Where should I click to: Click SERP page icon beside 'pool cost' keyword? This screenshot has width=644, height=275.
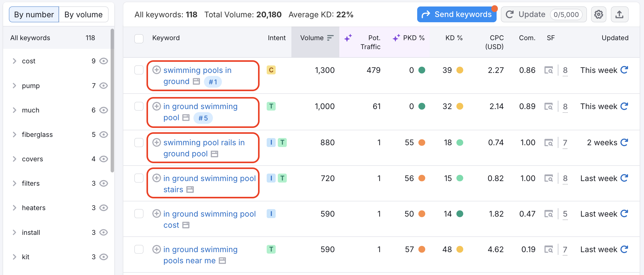click(x=186, y=225)
